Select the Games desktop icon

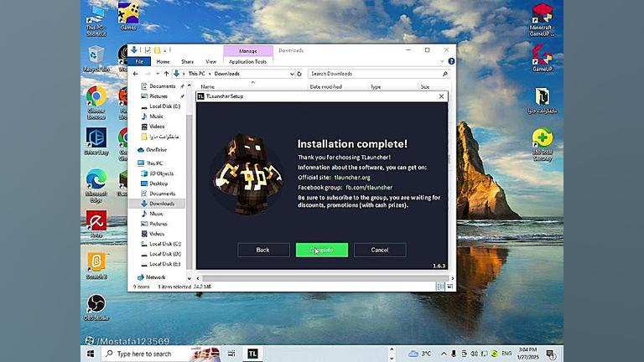[128, 17]
